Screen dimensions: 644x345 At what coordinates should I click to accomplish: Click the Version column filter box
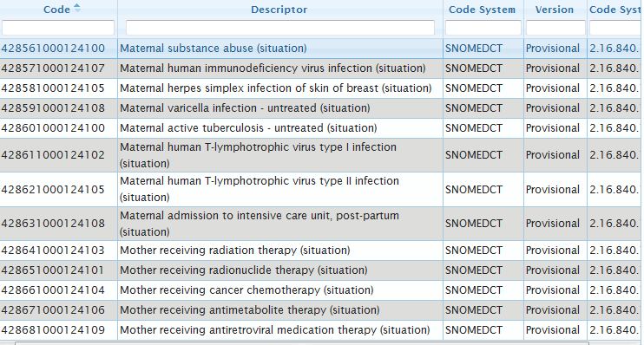[x=555, y=28]
